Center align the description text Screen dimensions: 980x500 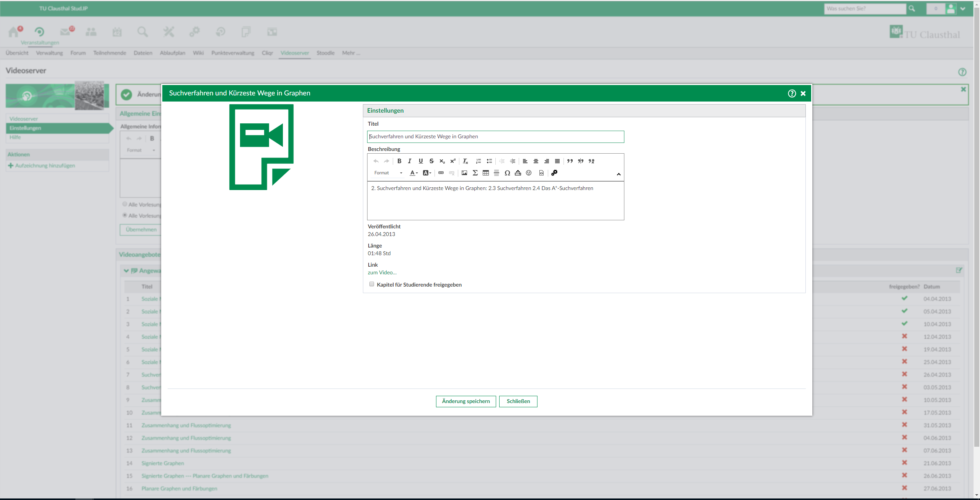tap(536, 161)
